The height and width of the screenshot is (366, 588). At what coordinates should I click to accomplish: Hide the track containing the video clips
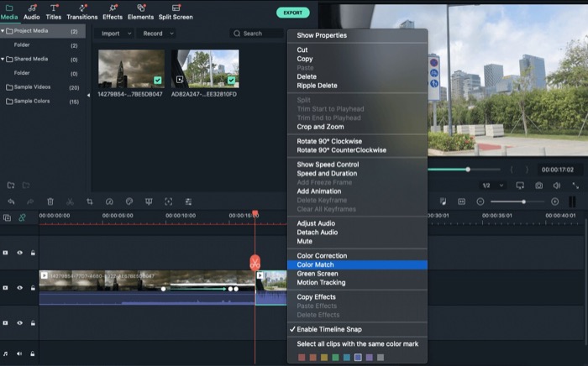point(19,288)
